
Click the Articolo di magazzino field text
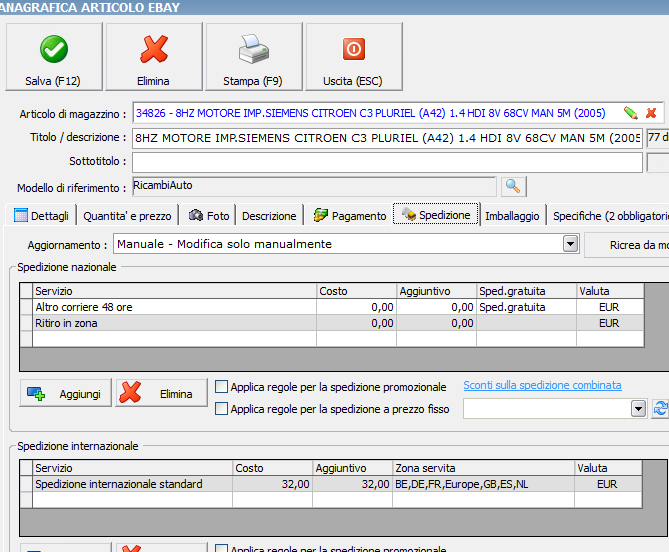point(370,113)
